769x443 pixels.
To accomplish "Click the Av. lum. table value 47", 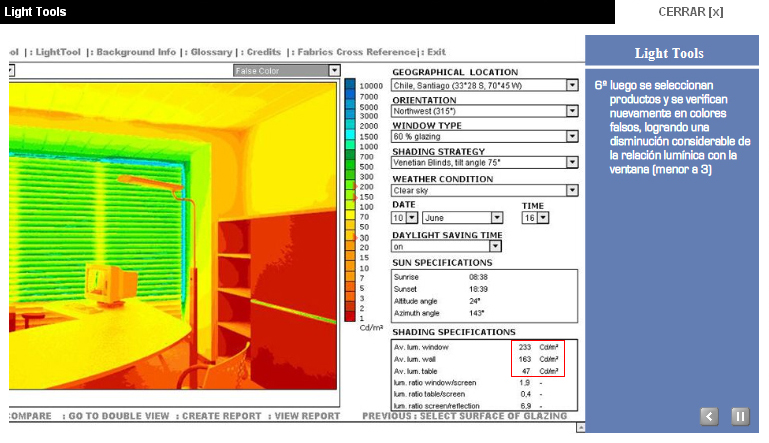I will (x=526, y=371).
